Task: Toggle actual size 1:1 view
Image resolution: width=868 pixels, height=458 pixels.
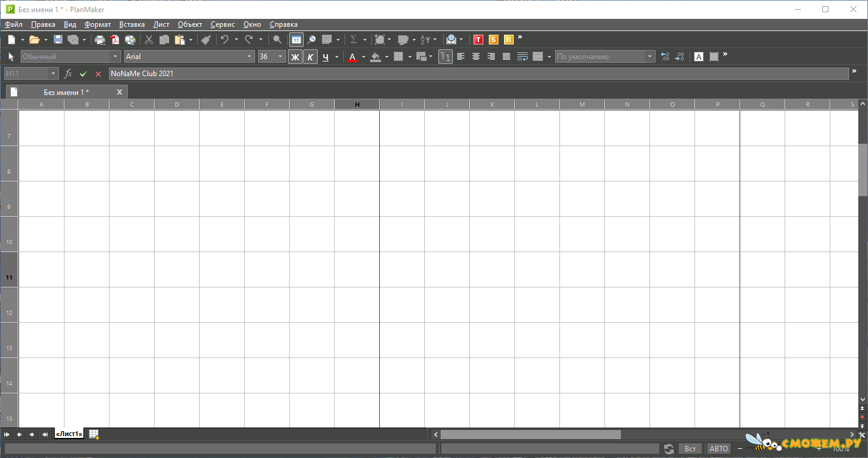Action: point(296,40)
